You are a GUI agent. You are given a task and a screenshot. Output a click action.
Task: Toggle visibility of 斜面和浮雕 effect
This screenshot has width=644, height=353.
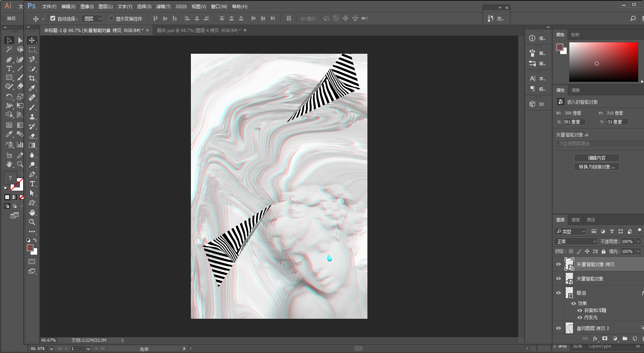tap(580, 310)
